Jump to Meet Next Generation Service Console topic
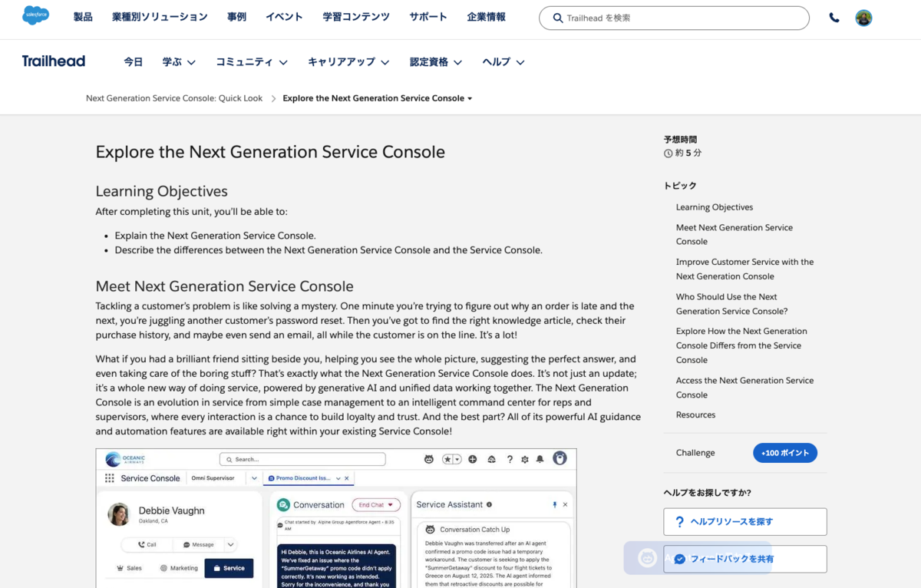Viewport: 921px width, 588px height. click(734, 234)
